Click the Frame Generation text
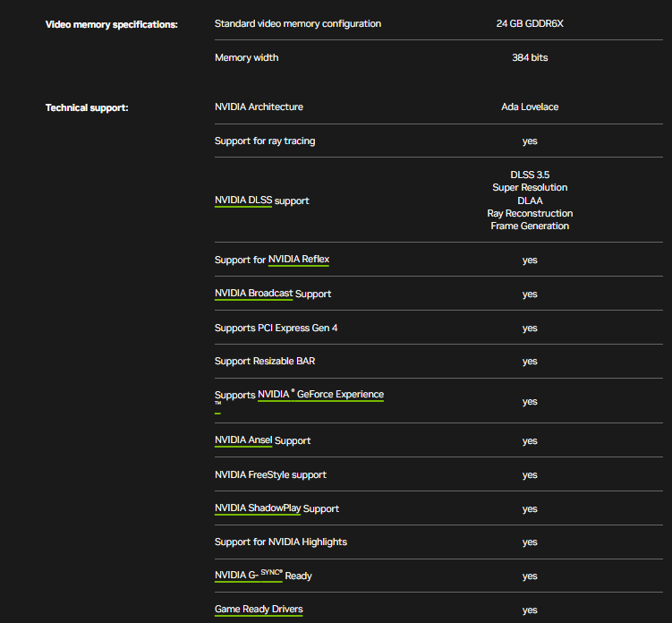Screen dimensions: 672x623 click(x=530, y=226)
